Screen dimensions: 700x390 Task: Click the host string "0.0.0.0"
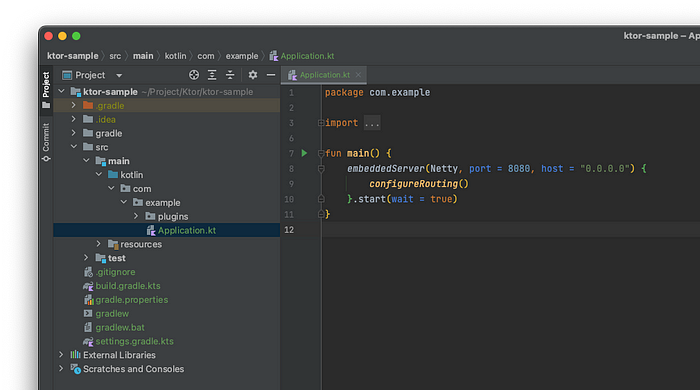(604, 169)
